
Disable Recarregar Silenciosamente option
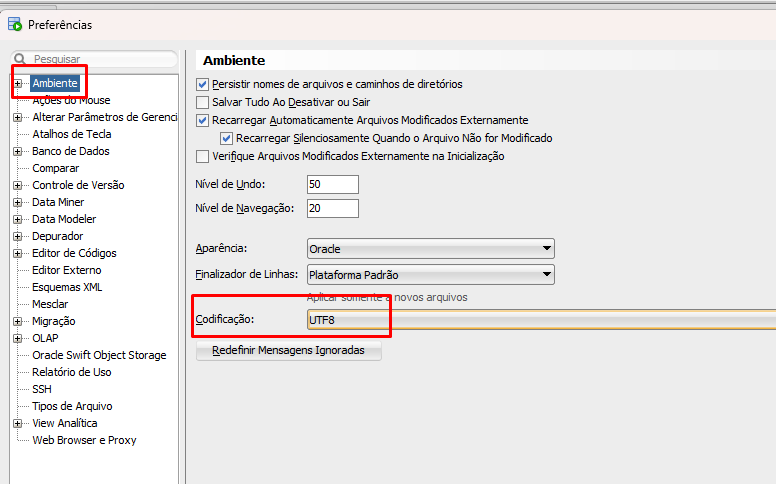[x=227, y=138]
